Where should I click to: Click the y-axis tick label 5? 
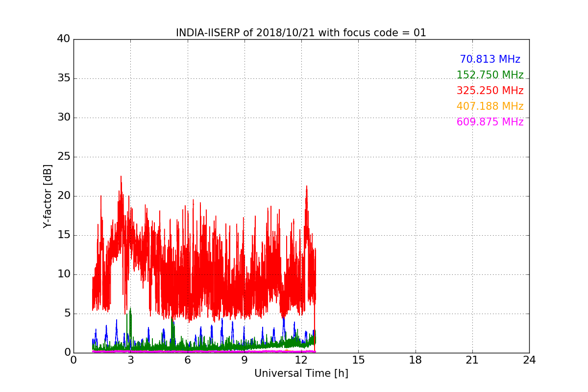click(x=67, y=314)
